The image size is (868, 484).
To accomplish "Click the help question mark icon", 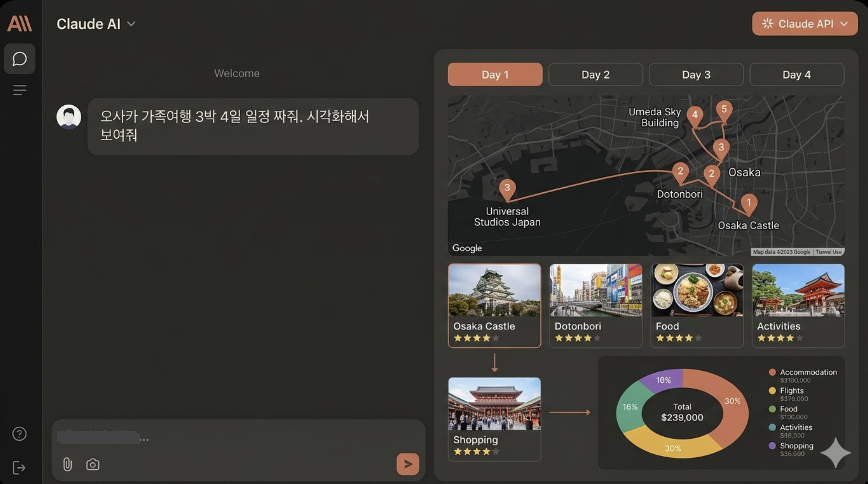I will click(19, 434).
